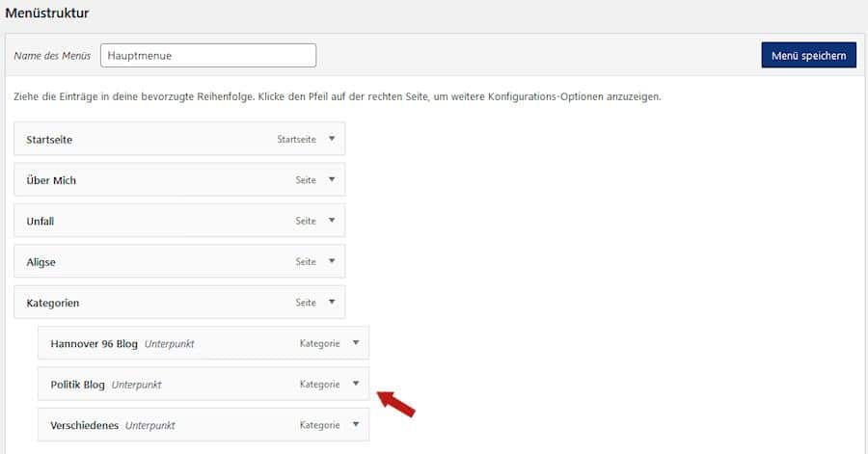
Task: Select the Startseite menu item title
Action: click(49, 140)
